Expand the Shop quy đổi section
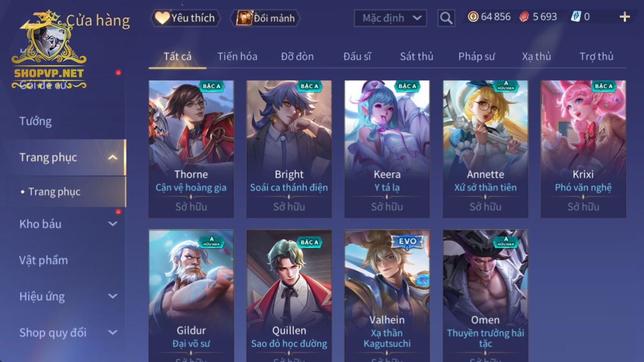This screenshot has width=644, height=362. (x=113, y=333)
